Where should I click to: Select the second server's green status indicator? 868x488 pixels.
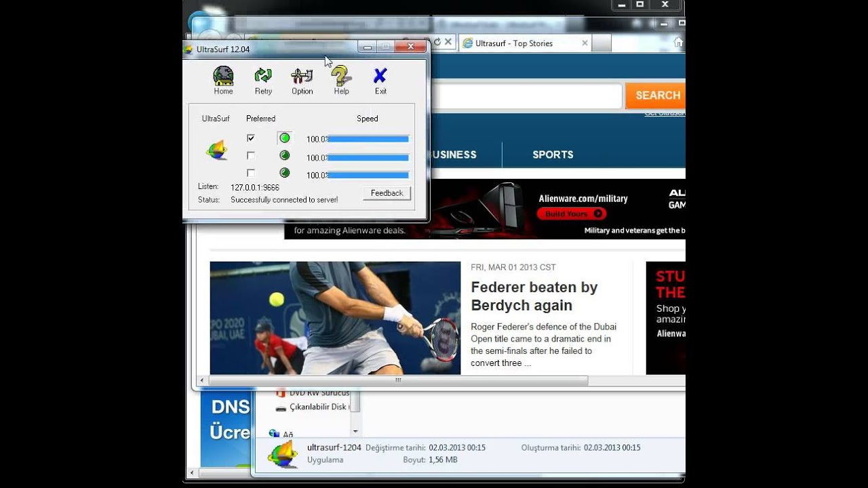tap(285, 155)
